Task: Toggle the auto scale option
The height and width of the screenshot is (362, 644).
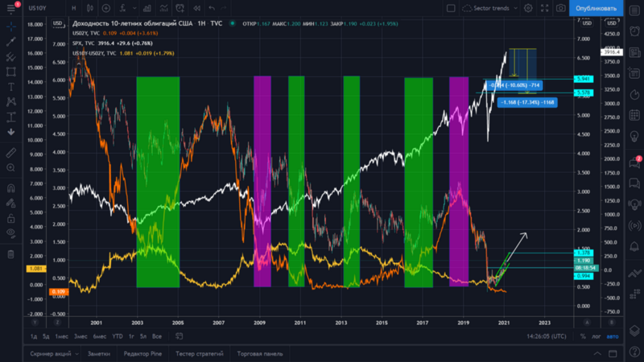Action: click(x=613, y=335)
